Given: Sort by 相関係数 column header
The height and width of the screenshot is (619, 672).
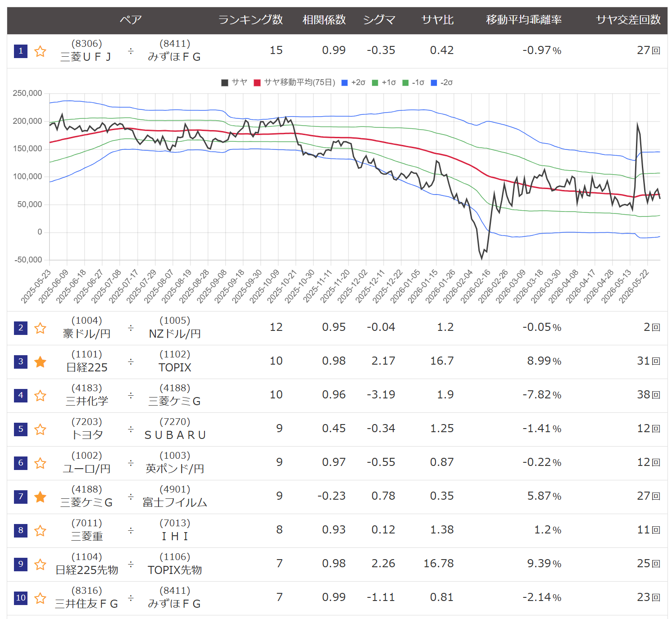Looking at the screenshot, I should point(324,20).
